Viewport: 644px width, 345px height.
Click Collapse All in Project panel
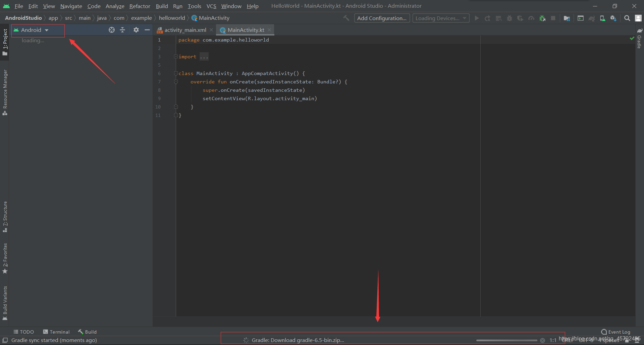(122, 30)
